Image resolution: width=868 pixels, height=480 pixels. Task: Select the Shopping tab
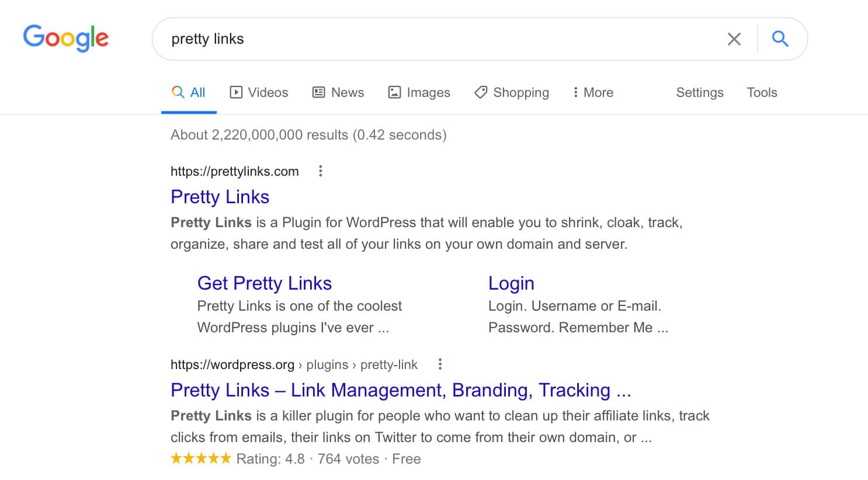(x=512, y=92)
